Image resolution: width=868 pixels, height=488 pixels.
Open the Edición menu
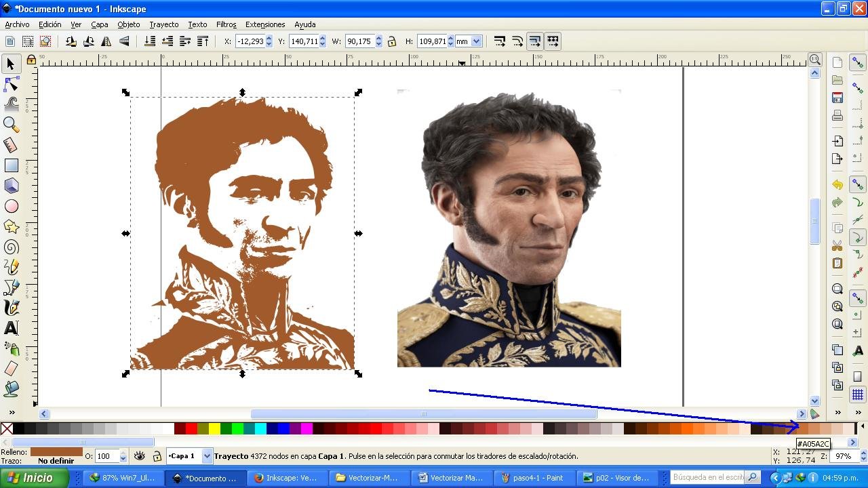pyautogui.click(x=50, y=24)
